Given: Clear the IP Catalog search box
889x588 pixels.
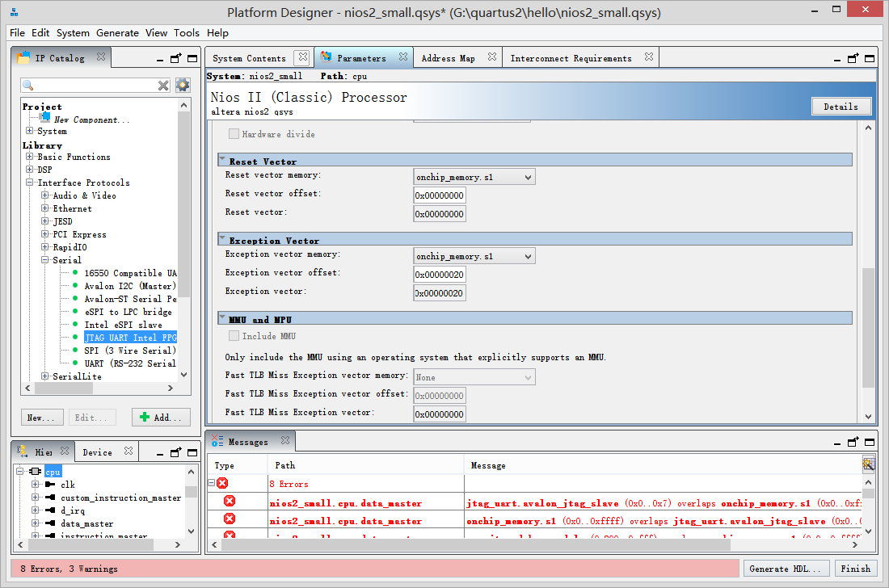Looking at the screenshot, I should (x=163, y=86).
